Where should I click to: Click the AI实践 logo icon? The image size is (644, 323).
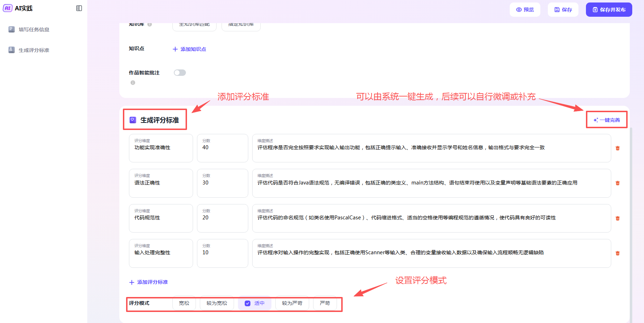coord(7,8)
